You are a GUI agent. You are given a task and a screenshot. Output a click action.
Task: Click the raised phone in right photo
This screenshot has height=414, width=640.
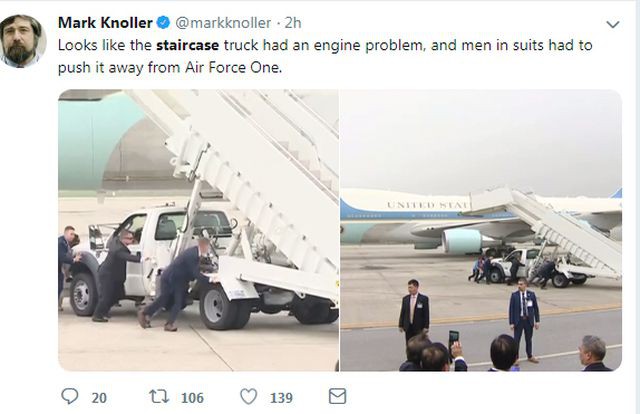point(453,338)
